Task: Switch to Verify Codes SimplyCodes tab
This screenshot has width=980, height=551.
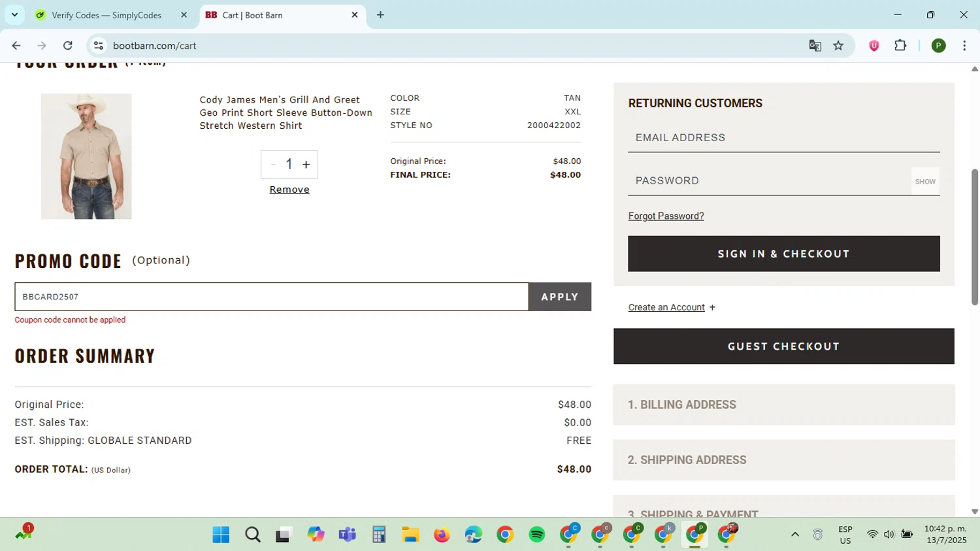Action: [106, 15]
